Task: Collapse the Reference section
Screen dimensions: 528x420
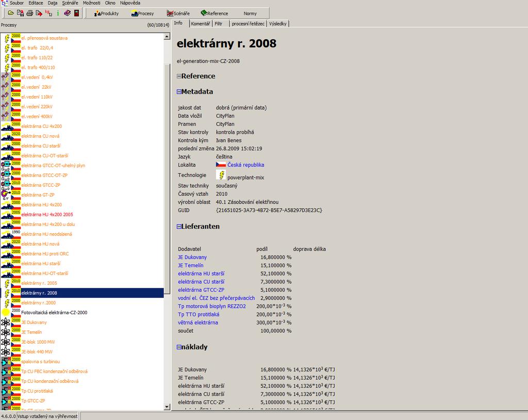Action: (179, 76)
